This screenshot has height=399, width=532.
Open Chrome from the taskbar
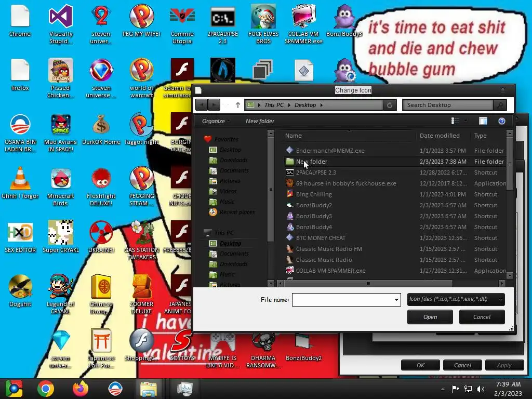46,389
